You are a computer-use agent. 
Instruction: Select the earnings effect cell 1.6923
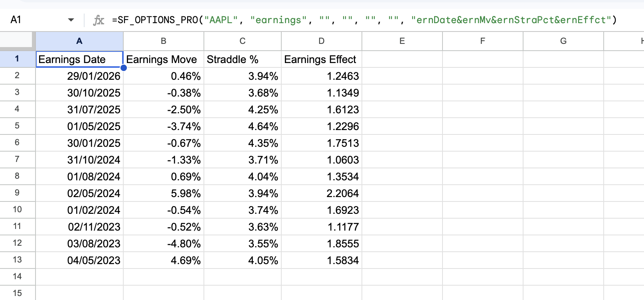pos(322,210)
